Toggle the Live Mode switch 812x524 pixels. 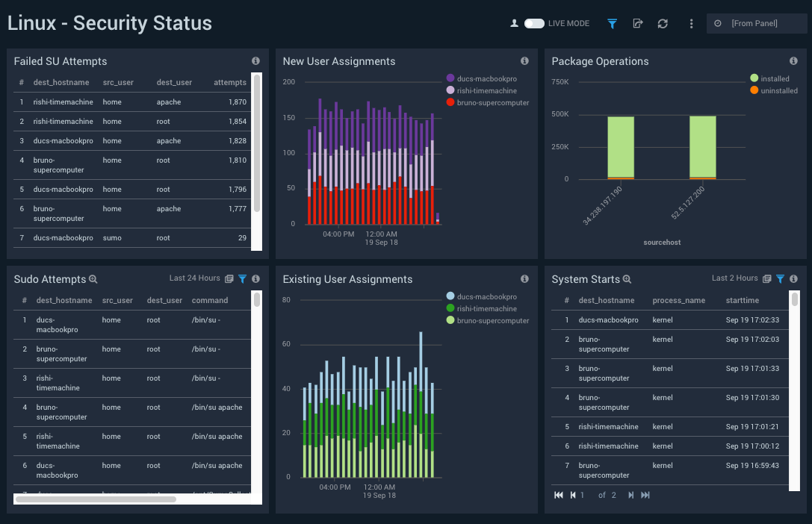tap(536, 23)
